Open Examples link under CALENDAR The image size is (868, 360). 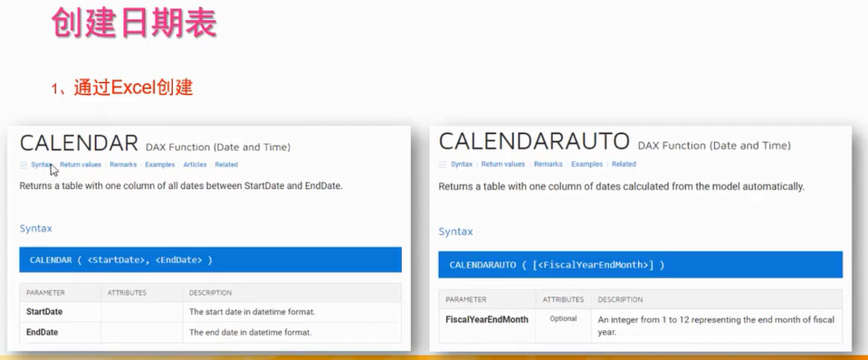[x=160, y=165]
